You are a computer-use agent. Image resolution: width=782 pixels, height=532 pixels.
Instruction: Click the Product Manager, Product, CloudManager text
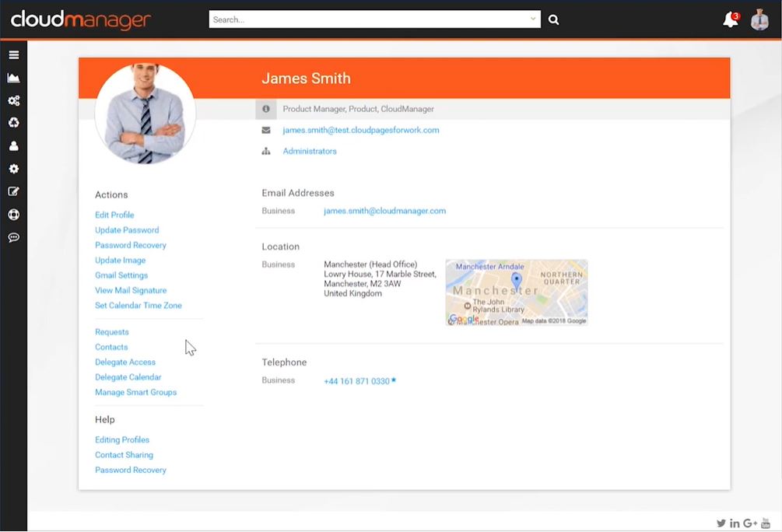[x=358, y=109]
